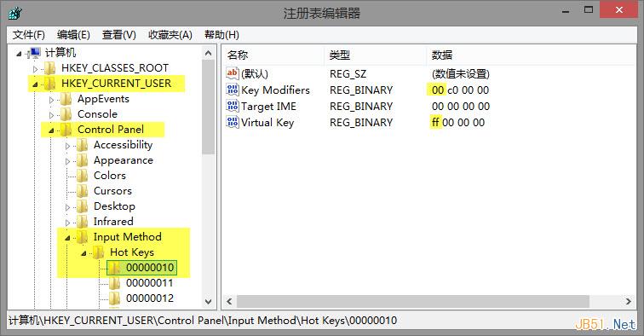Sort values by 类型 column header

tap(376, 55)
